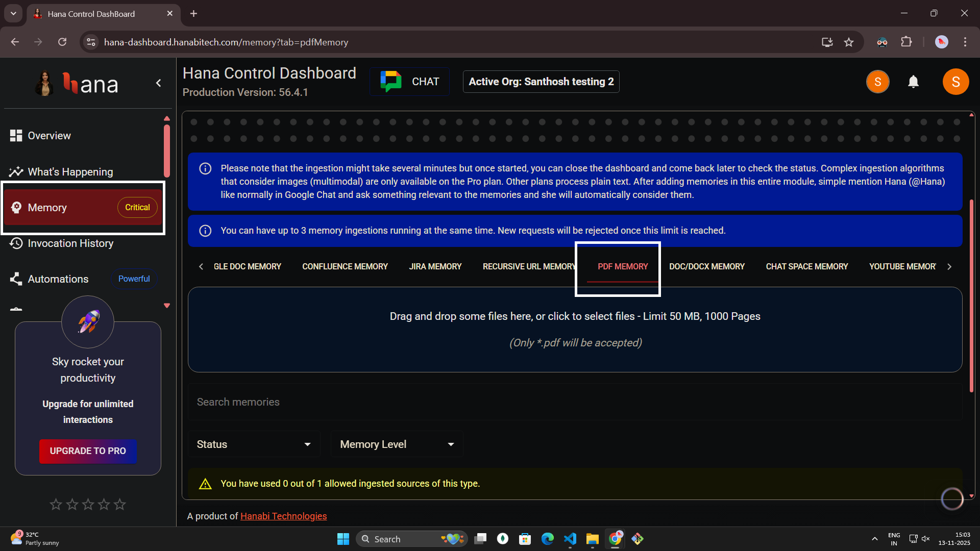
Task: Open the Memory Level dropdown
Action: pyautogui.click(x=397, y=444)
